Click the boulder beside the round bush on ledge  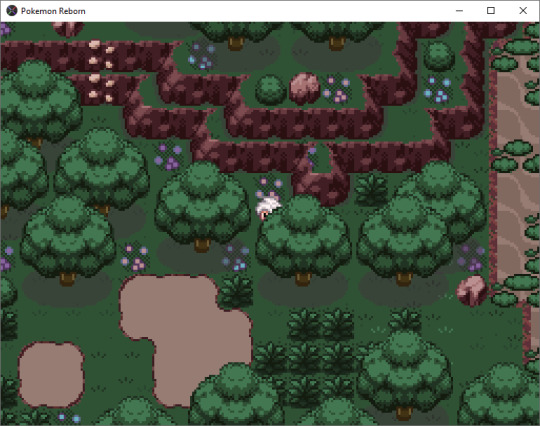(304, 88)
